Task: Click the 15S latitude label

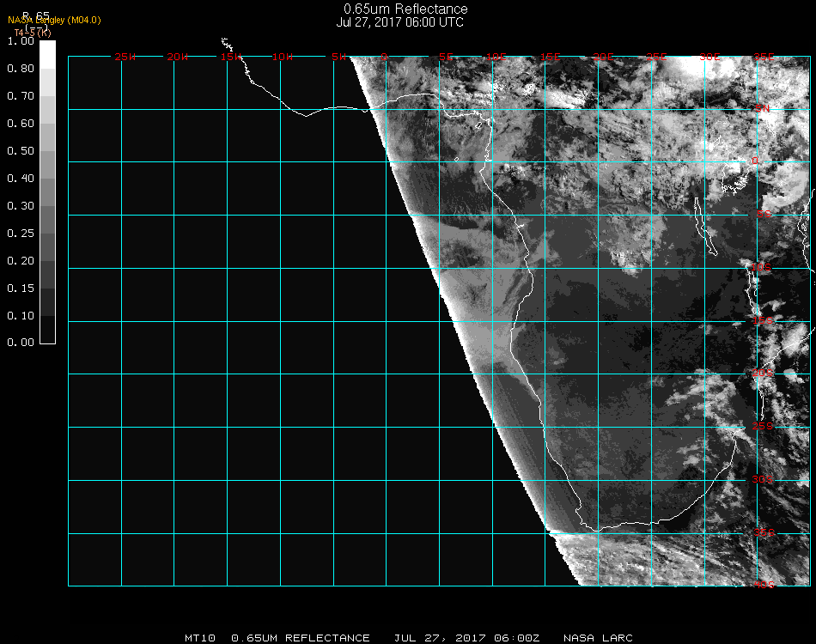Action: 763,320
